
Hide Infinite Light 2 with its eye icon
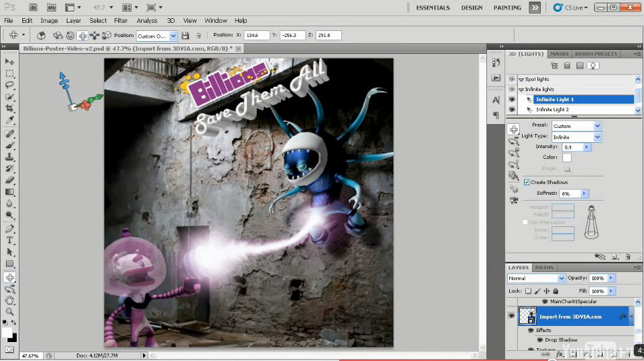pyautogui.click(x=512, y=109)
